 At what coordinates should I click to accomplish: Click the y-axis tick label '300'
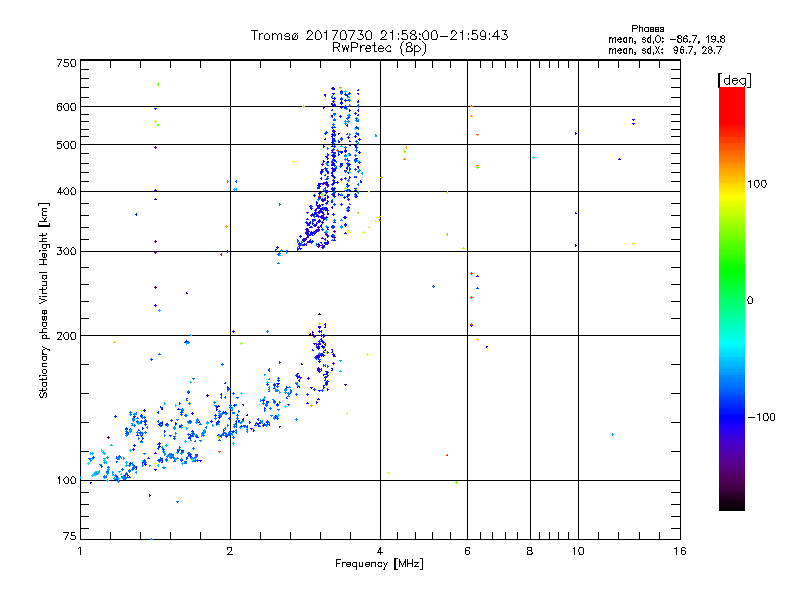[x=66, y=251]
